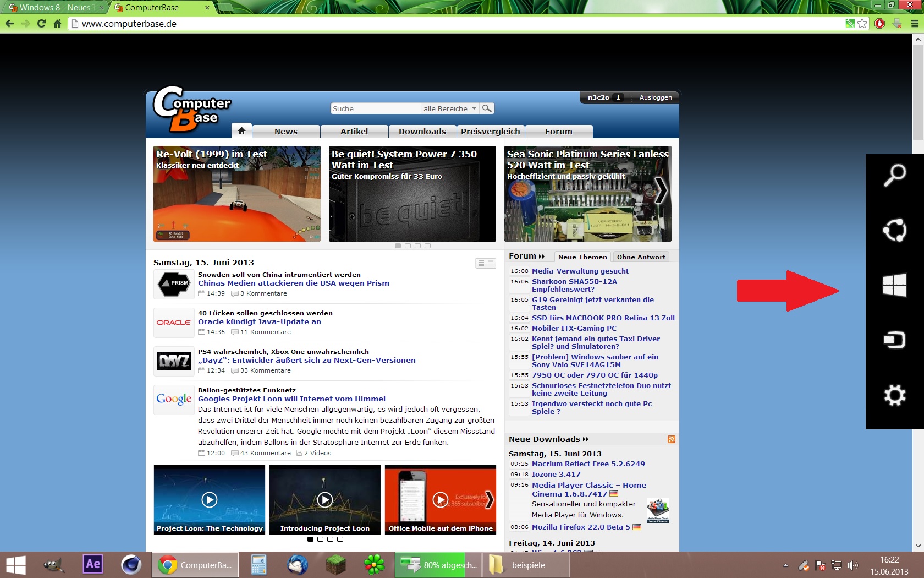Open 'Chinas Medien attackieren die USA wegen Prism'

point(294,283)
